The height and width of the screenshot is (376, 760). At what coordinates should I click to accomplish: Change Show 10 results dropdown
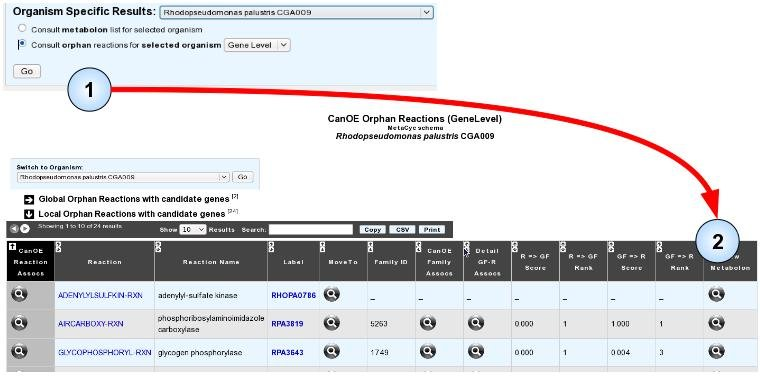pos(193,230)
